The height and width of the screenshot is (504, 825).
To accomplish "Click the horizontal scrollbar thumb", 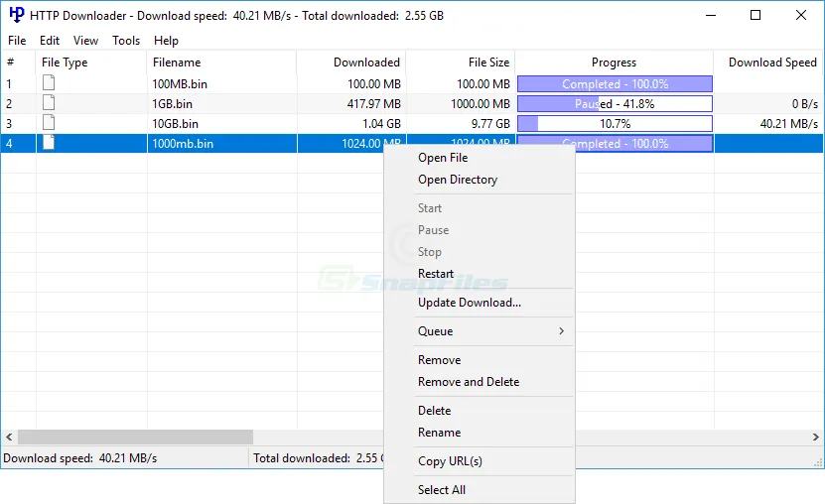I will click(x=135, y=437).
